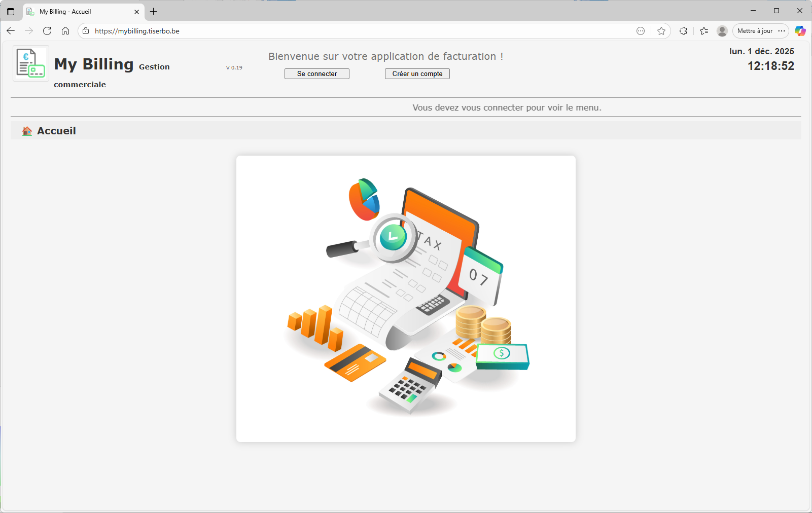Click the billing illustration image

(406, 299)
